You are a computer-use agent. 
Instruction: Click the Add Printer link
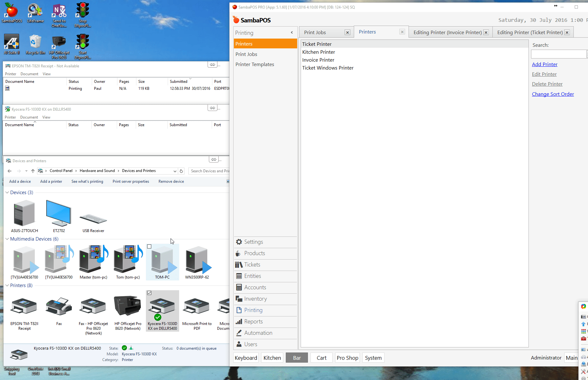pyautogui.click(x=545, y=64)
